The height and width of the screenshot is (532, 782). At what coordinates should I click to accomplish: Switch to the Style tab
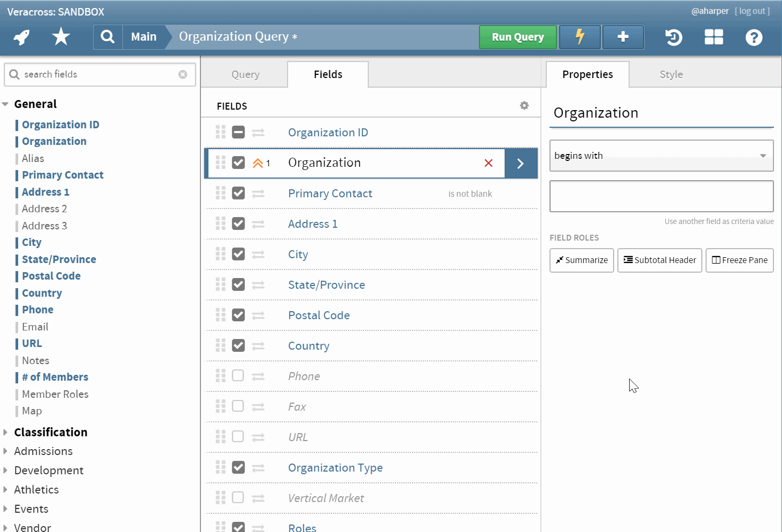click(671, 74)
